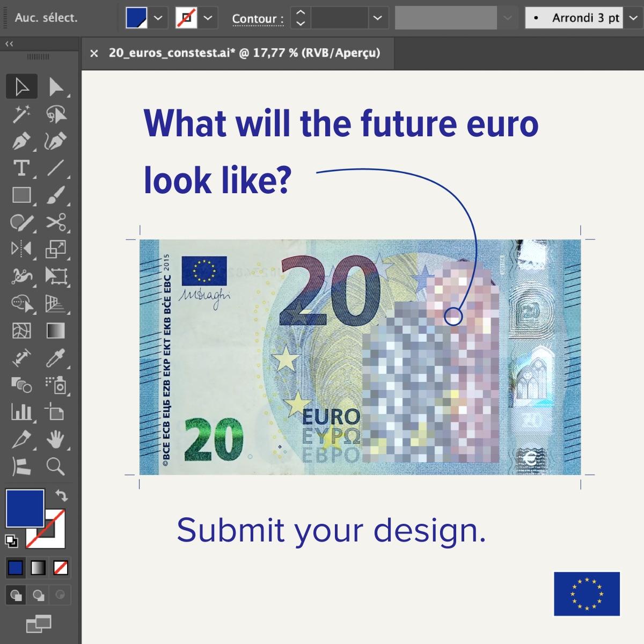The image size is (644, 644).
Task: Set paint mode to None
Action: pyautogui.click(x=61, y=567)
